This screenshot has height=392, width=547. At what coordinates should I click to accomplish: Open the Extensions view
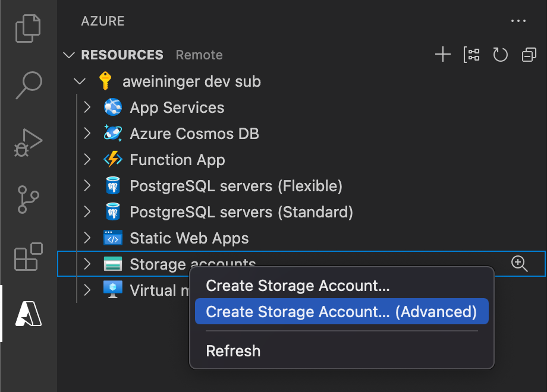28,257
